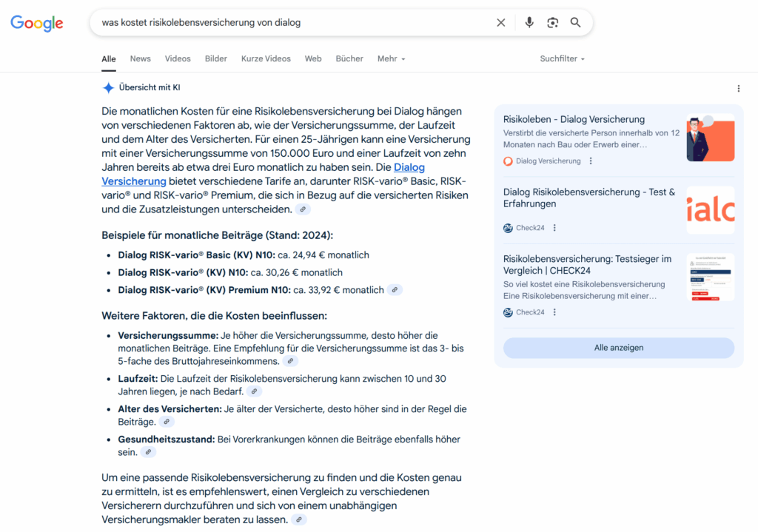Click Check24 favicon under 'Testsieger im Vergleich'
Viewport: 758px width, 532px height.
(x=508, y=313)
